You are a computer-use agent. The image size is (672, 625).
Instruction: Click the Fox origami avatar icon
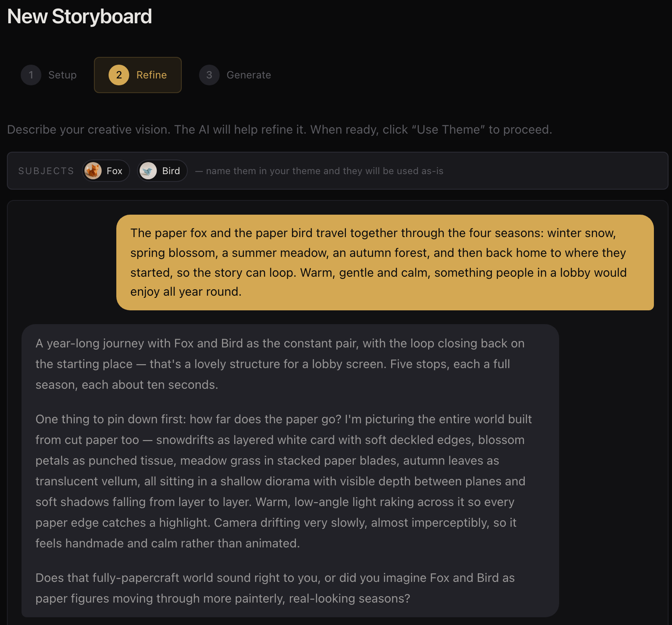93,171
